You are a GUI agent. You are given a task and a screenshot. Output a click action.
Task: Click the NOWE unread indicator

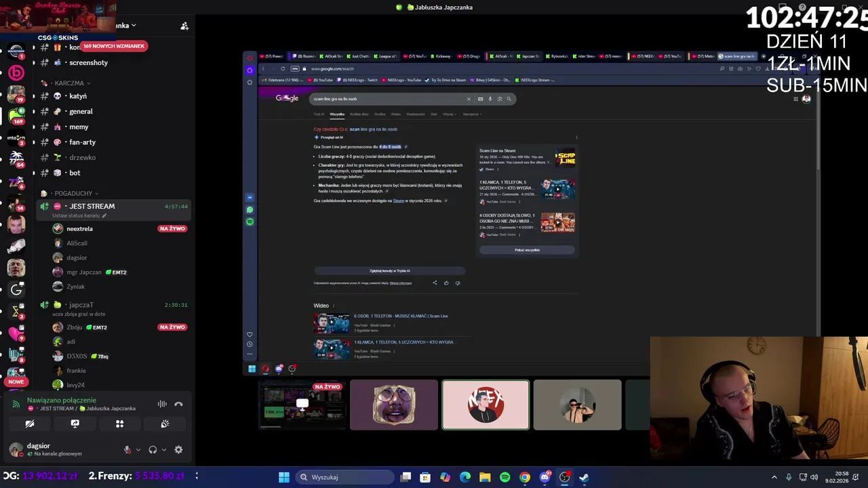pos(16,382)
